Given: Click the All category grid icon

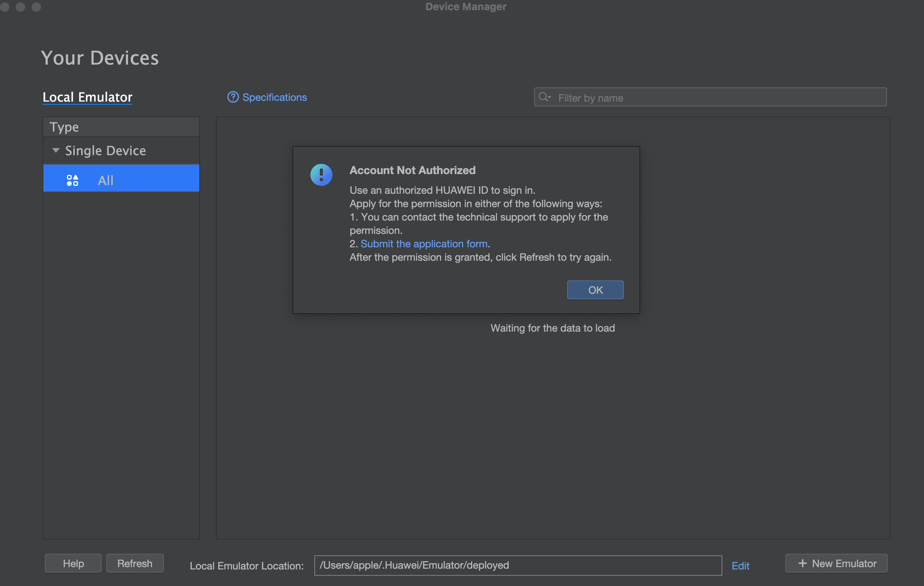Looking at the screenshot, I should tap(72, 180).
